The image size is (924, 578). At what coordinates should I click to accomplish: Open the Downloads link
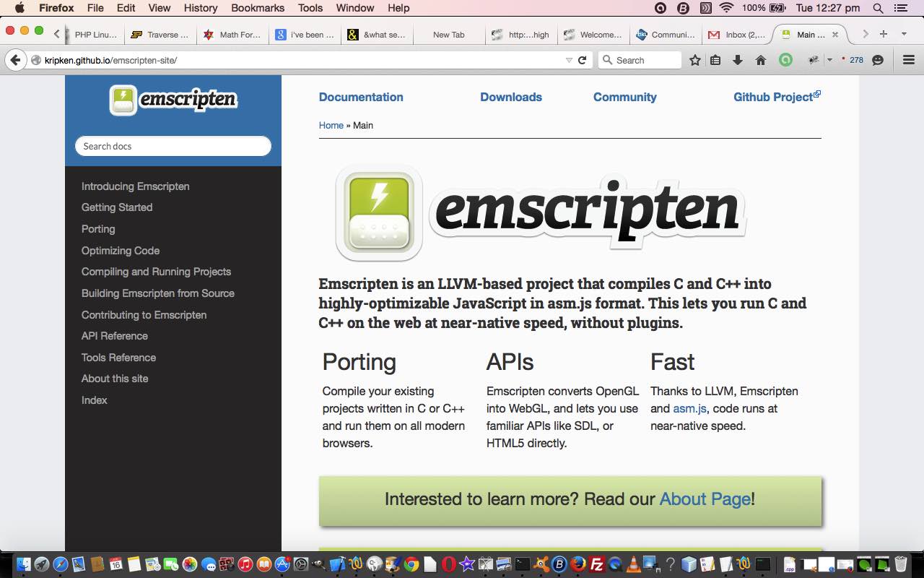point(511,97)
